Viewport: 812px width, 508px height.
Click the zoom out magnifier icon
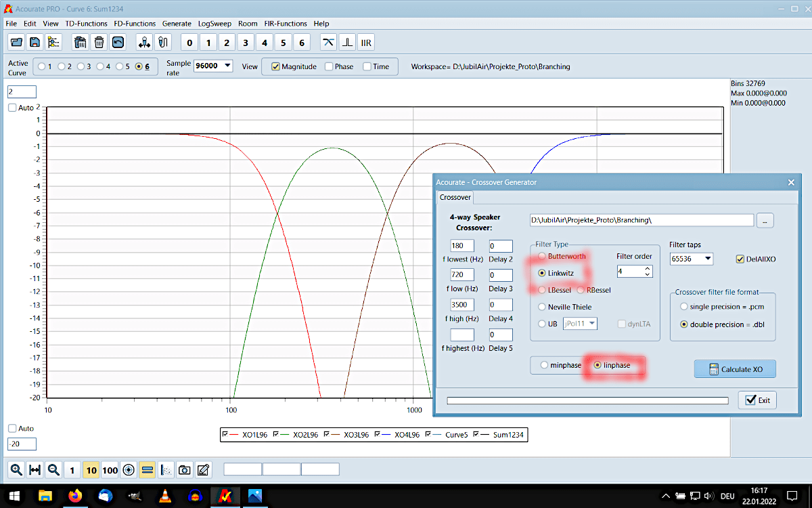[53, 470]
